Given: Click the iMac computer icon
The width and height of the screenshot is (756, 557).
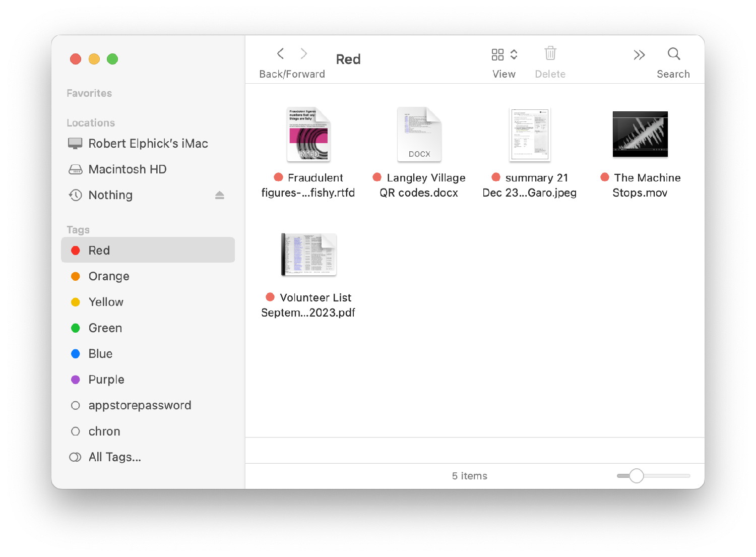Looking at the screenshot, I should [75, 144].
